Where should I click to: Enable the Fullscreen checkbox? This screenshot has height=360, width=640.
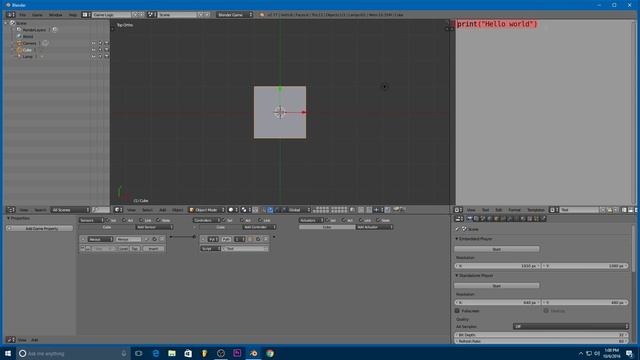click(457, 311)
